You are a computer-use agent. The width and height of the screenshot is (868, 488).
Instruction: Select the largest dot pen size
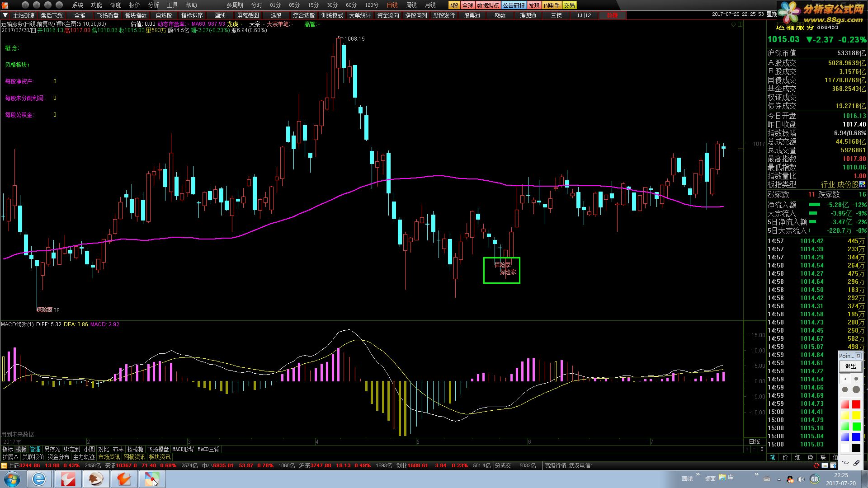[856, 389]
